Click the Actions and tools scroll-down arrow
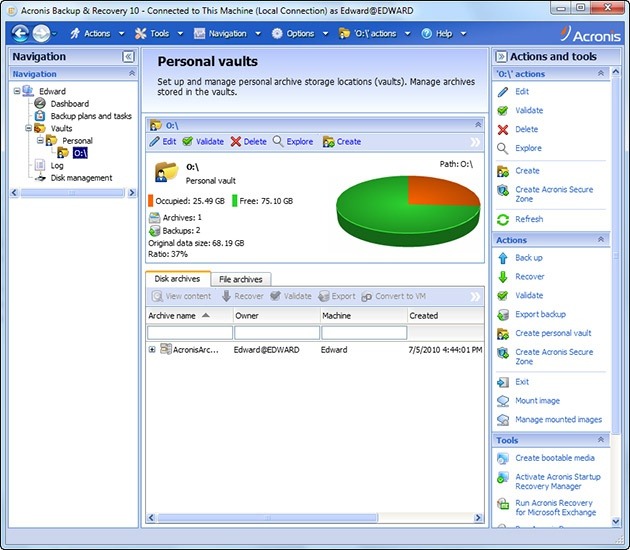 tap(616, 522)
